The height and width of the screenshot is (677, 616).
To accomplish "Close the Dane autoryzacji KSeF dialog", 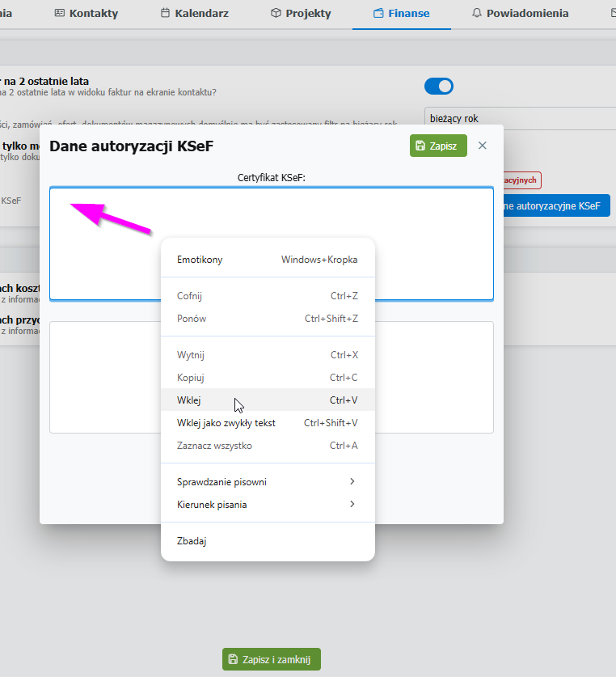I will click(x=483, y=146).
